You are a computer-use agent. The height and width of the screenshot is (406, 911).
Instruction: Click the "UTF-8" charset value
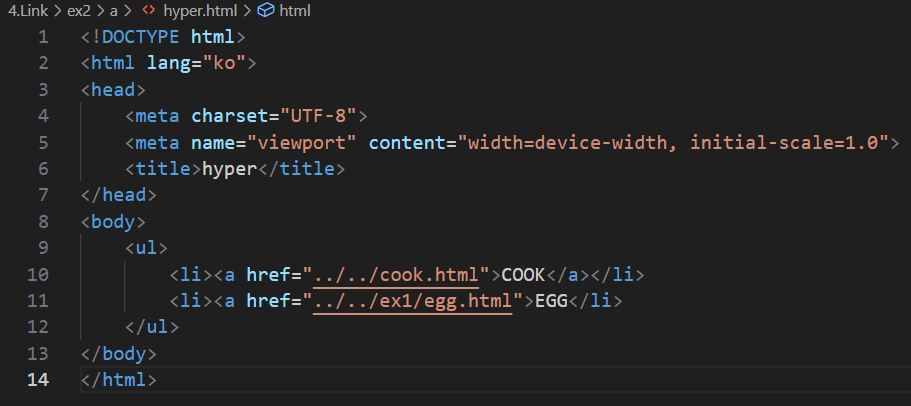318,116
